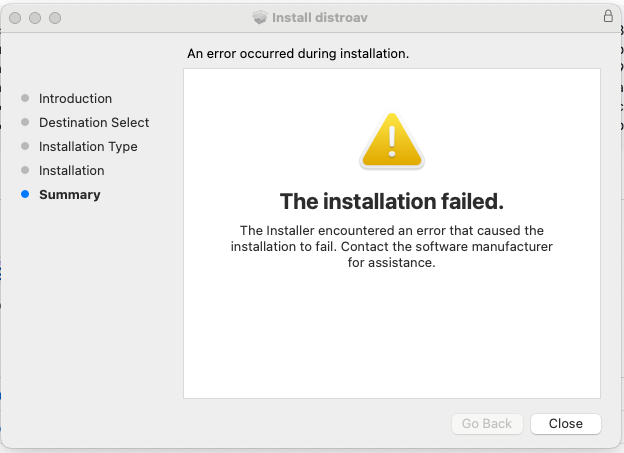Image resolution: width=624 pixels, height=453 pixels.
Task: Click the blue bullet next to Summary
Action: pos(25,194)
